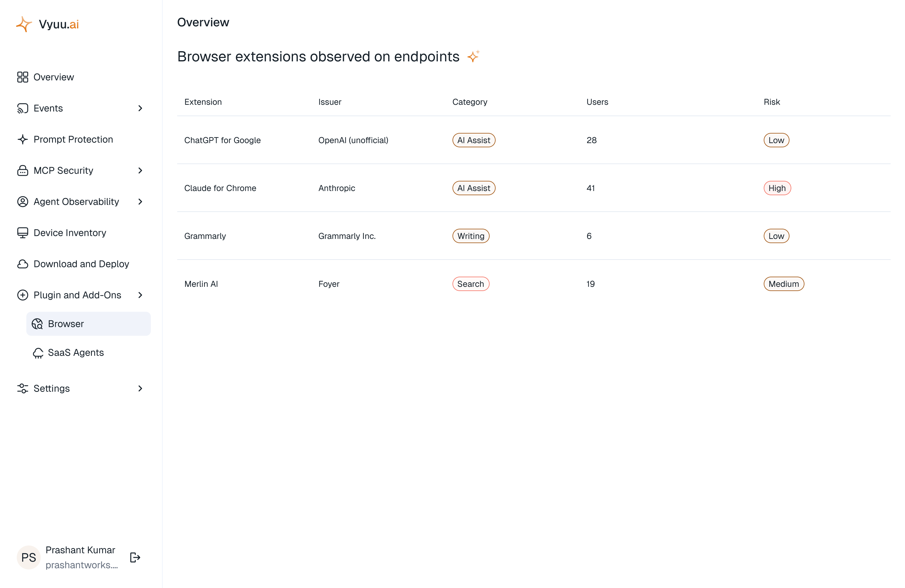Screen dimensions: 905x588
Task: Click the logout icon beside Prashant Kumar
Action: (x=135, y=557)
